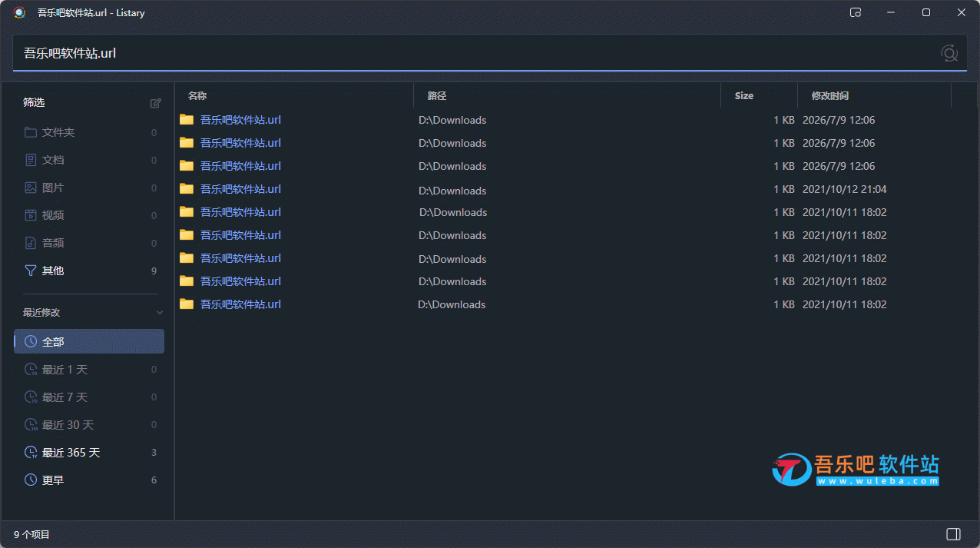Click the search field containing 吾乐吧软件站.url
The width and height of the screenshot is (980, 548).
(476, 53)
